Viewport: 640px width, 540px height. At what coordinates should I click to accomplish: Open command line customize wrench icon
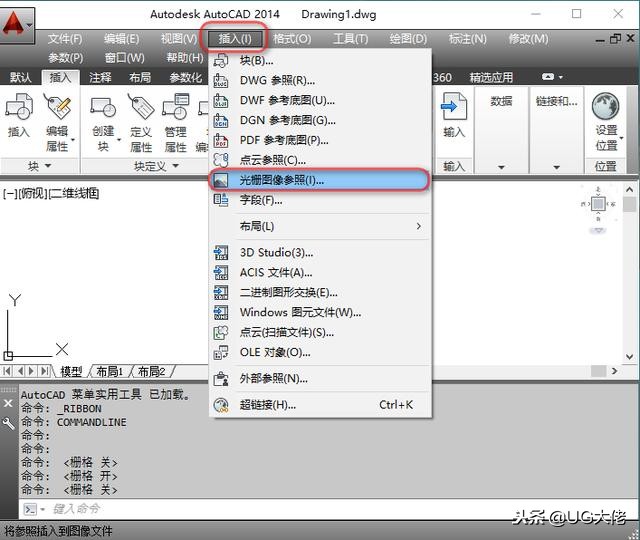8,423
